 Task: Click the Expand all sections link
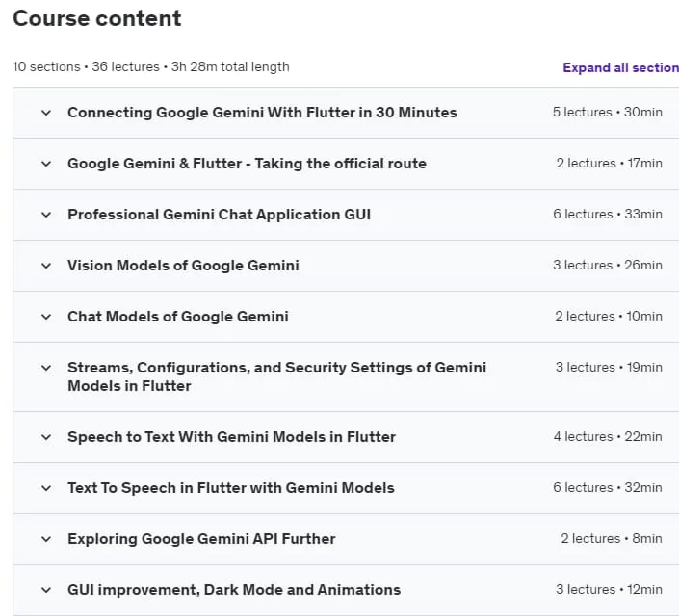click(x=620, y=67)
